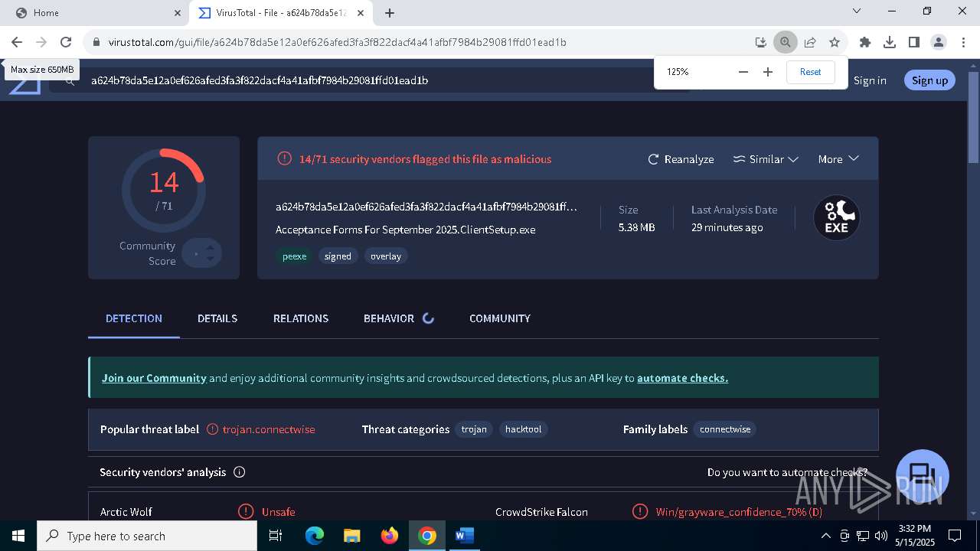Open the Chrome downloads icon
This screenshot has width=980, height=551.
(890, 42)
